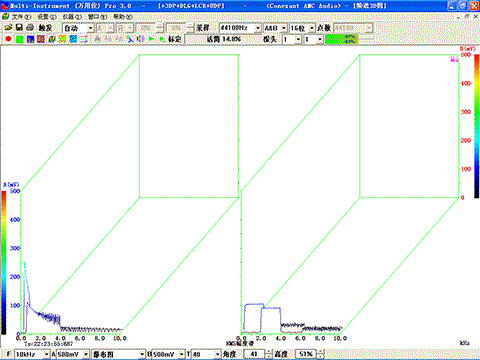Expand the 44100Hz sampling rate dropdown

coord(257,28)
